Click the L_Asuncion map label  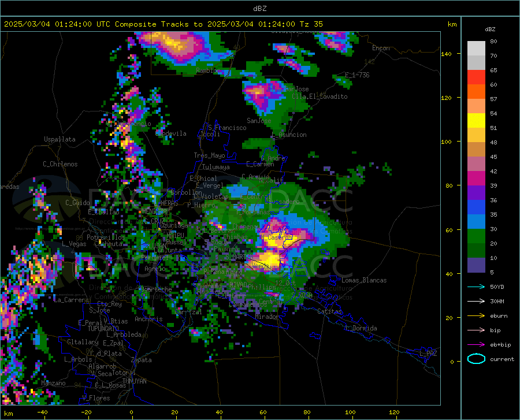point(289,135)
